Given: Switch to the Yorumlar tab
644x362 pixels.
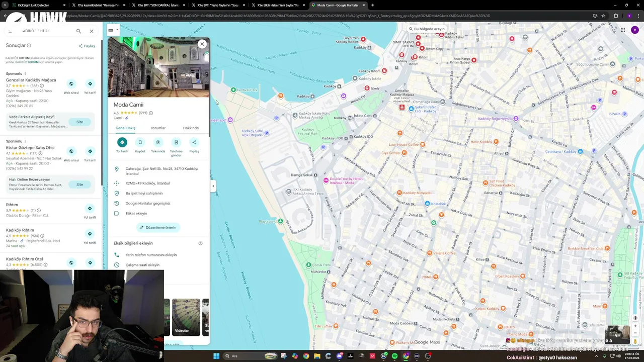Looking at the screenshot, I should tap(158, 128).
